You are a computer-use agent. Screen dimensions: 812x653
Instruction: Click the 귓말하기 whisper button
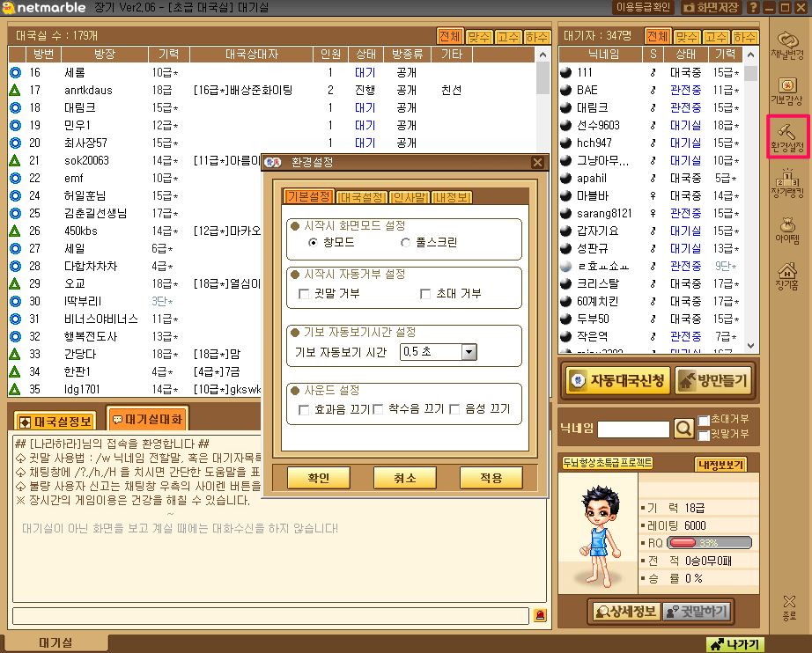click(698, 612)
